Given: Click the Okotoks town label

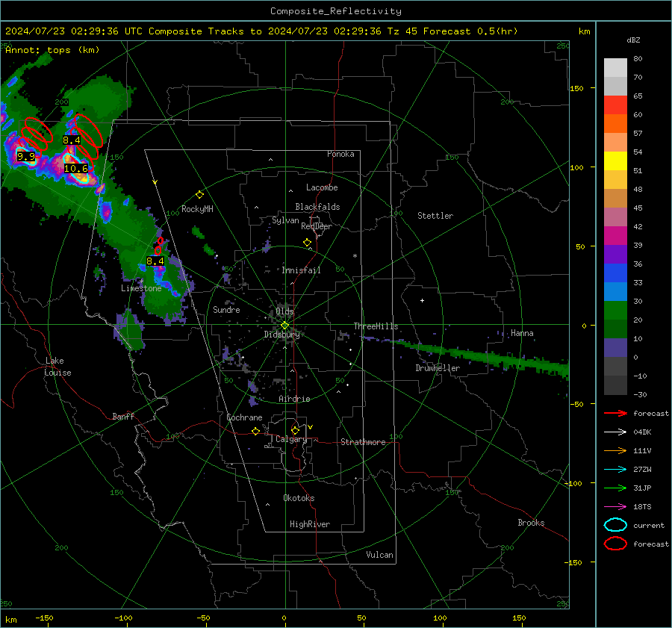Looking at the screenshot, I should [x=299, y=498].
